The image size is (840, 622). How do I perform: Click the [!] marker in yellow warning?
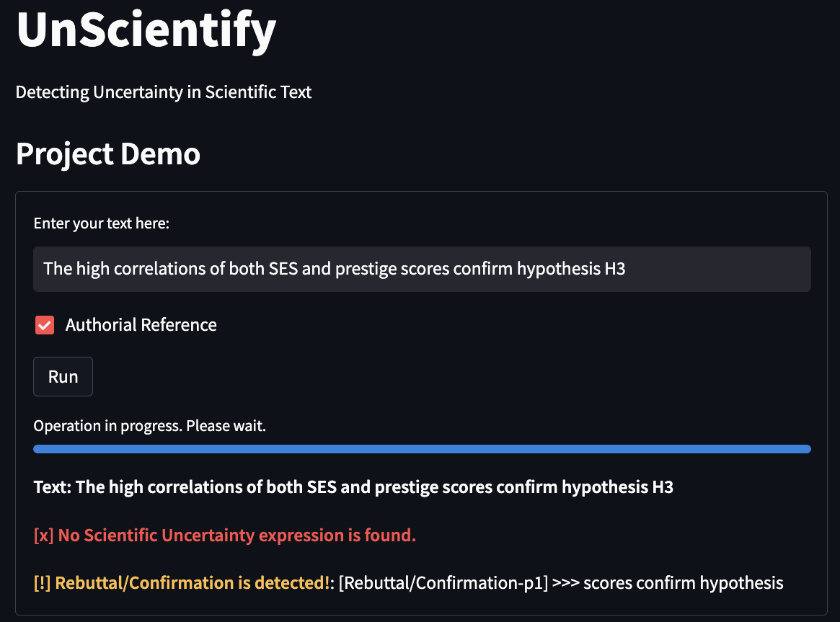point(42,582)
